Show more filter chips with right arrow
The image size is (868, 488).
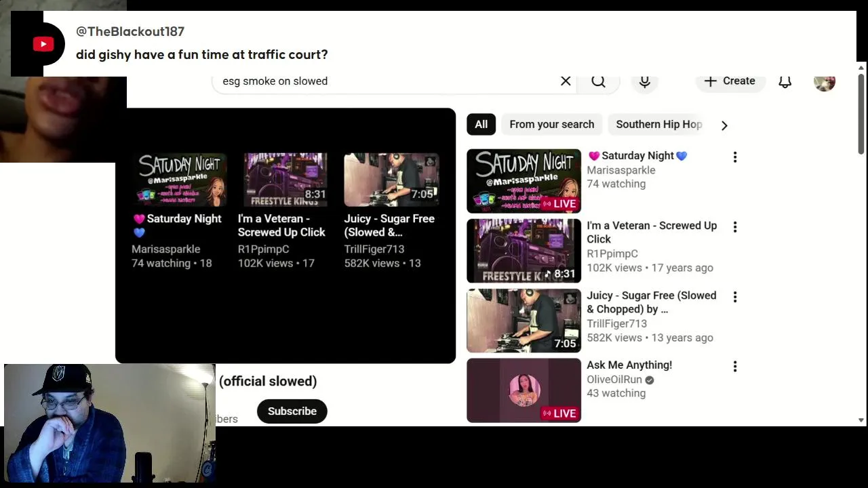724,125
